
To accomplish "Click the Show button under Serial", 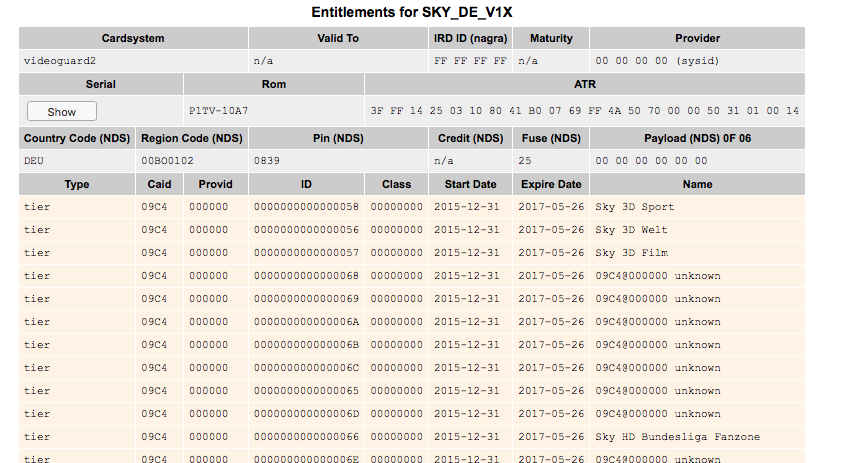I will 62,112.
